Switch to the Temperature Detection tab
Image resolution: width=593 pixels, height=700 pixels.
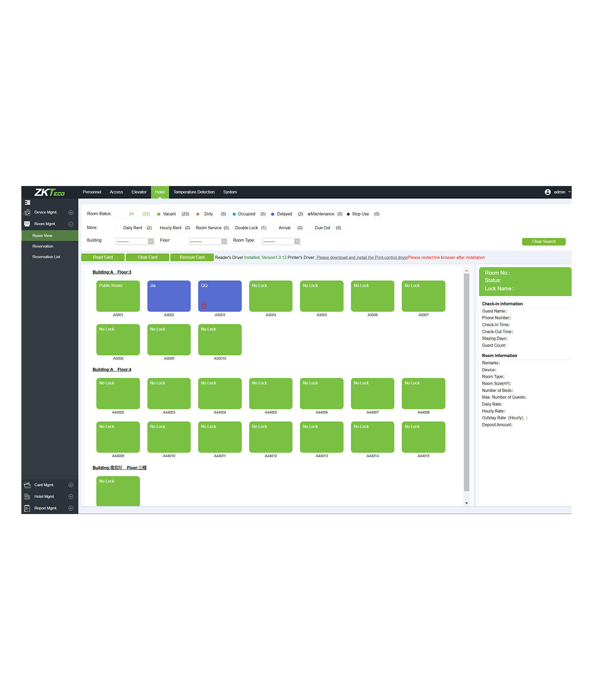[x=194, y=192]
